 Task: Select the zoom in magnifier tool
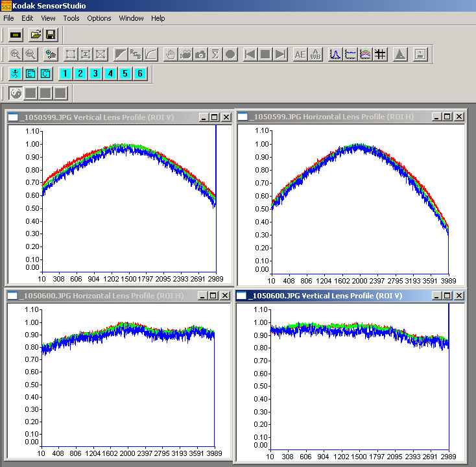16,54
